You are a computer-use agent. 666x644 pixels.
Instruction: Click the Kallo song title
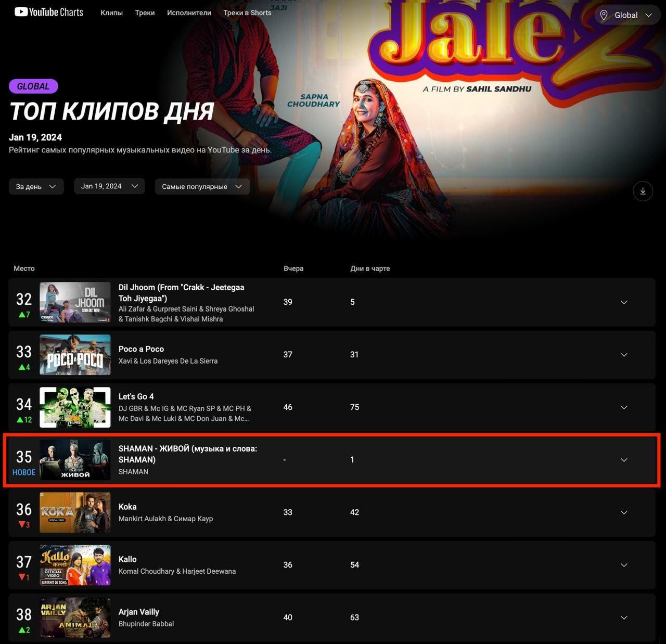click(127, 559)
